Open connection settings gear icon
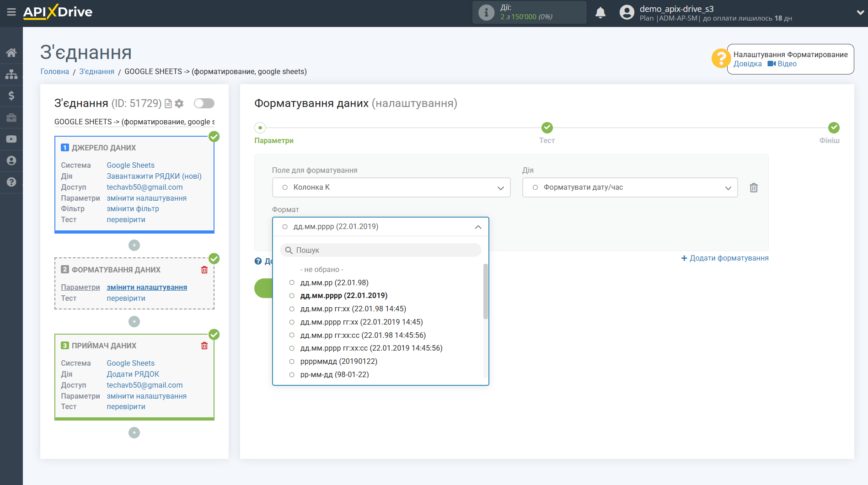Viewport: 868px width, 485px height. pyautogui.click(x=179, y=104)
